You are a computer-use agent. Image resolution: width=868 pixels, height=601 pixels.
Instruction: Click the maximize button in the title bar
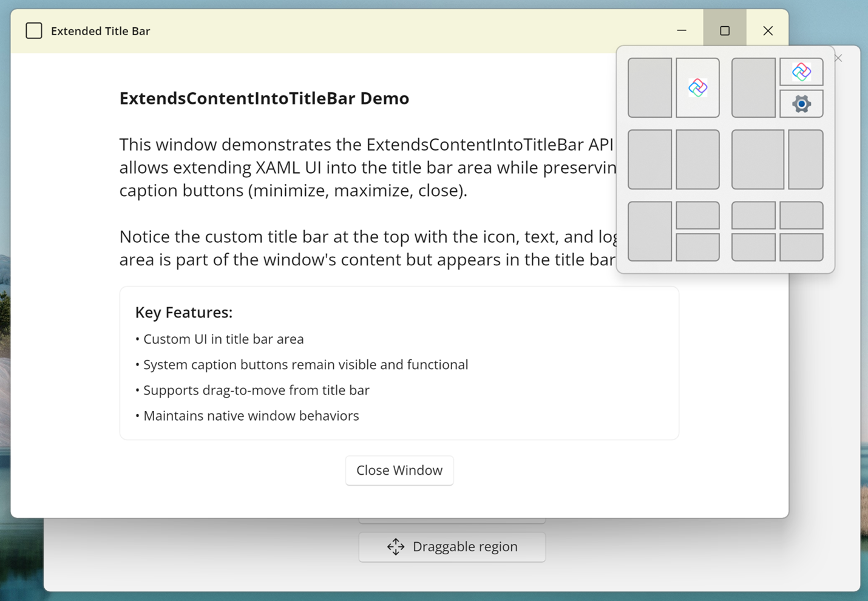[725, 31]
